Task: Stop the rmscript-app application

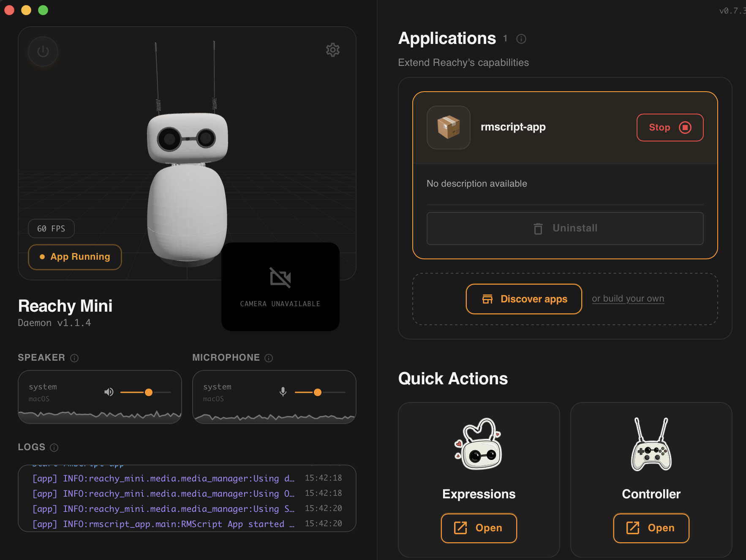Action: (x=670, y=128)
